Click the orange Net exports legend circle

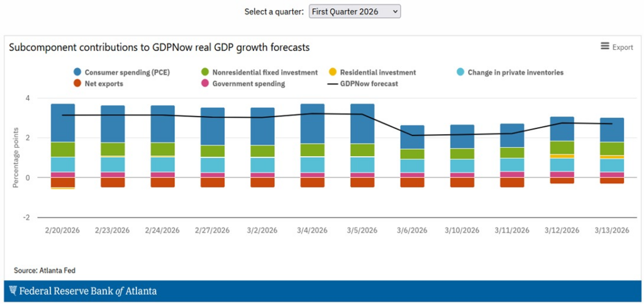(x=78, y=83)
